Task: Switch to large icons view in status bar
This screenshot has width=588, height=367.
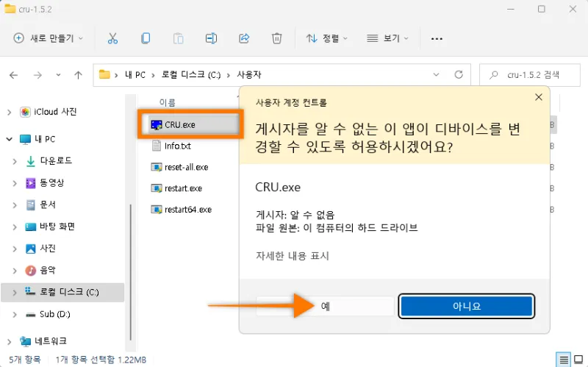Action: point(579,360)
